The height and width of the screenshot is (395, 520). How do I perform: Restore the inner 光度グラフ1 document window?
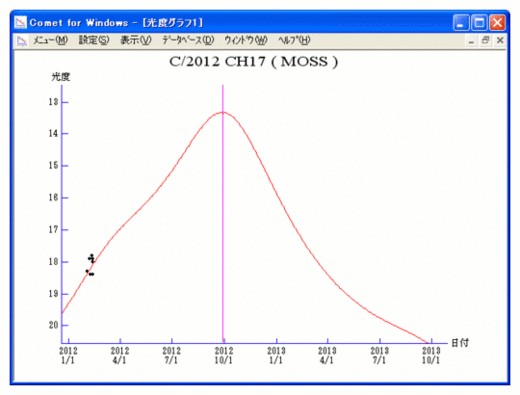tap(485, 41)
